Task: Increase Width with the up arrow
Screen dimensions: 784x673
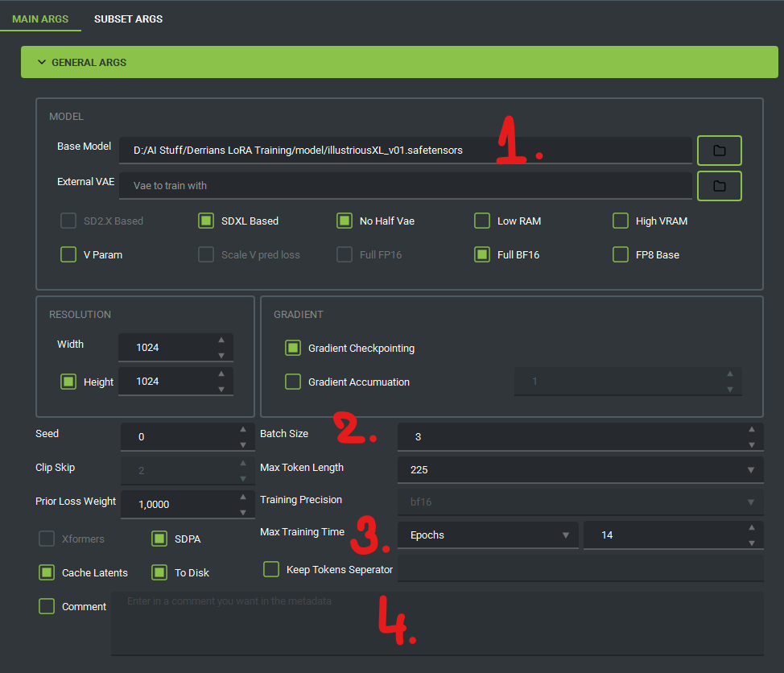Action: [x=221, y=340]
